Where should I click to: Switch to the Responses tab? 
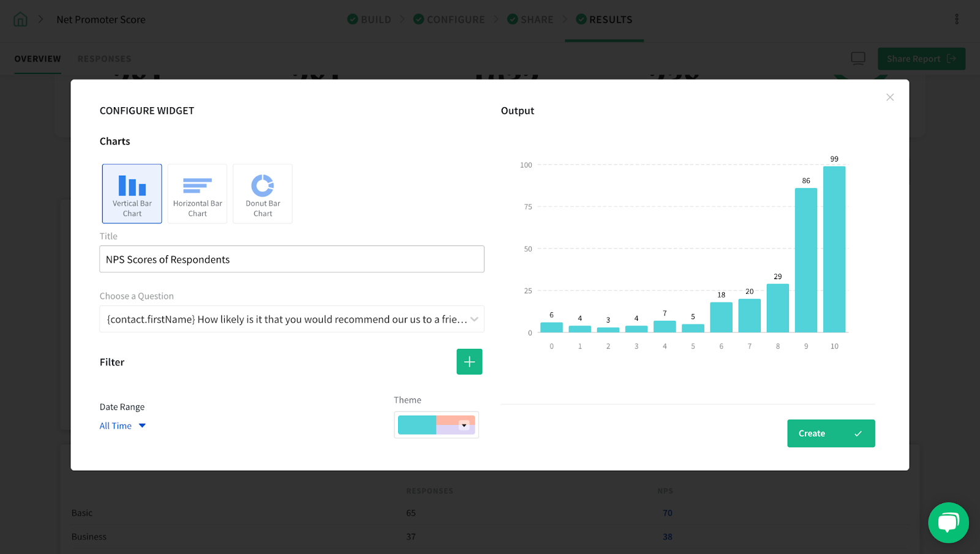point(104,59)
